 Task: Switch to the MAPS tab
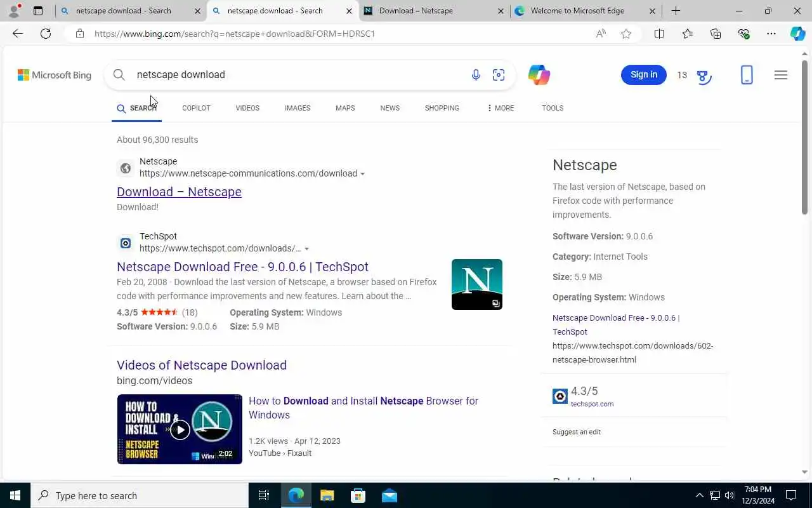345,108
